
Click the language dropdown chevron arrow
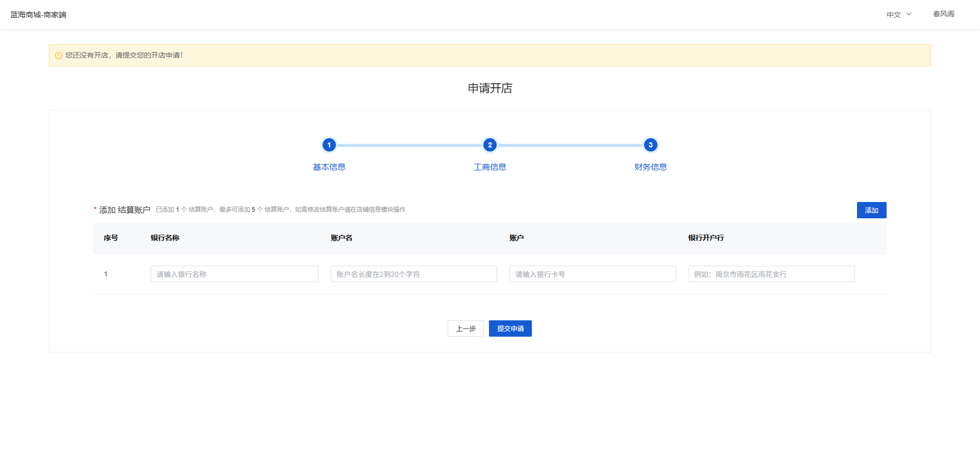pyautogui.click(x=909, y=14)
